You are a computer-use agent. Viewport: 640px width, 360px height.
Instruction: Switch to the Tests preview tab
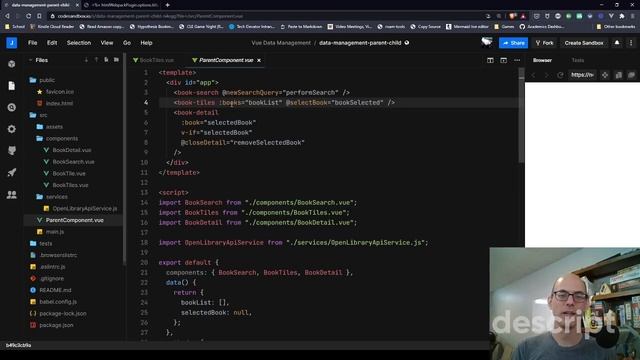(578, 60)
